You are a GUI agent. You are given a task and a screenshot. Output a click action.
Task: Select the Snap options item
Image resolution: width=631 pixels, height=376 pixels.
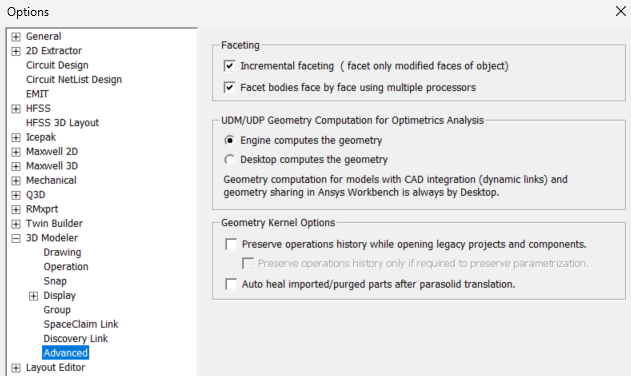pyautogui.click(x=55, y=281)
